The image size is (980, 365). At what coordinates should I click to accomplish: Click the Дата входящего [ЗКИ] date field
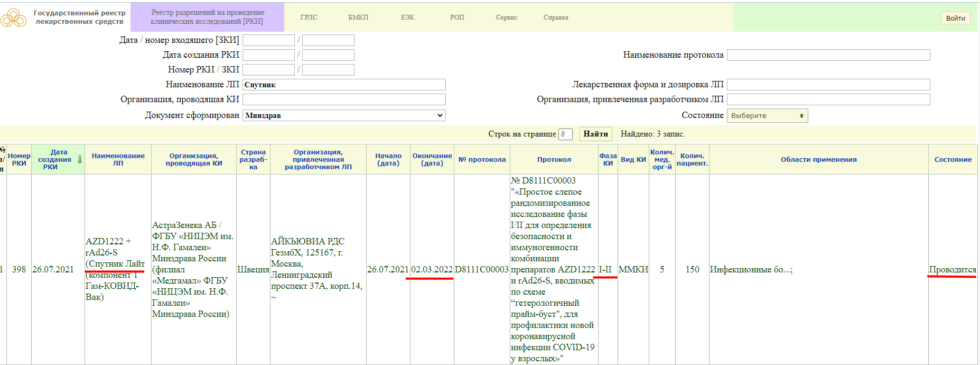[268, 40]
